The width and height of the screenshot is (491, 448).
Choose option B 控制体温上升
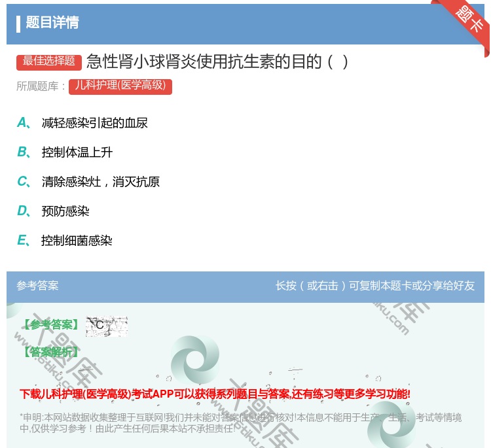(x=65, y=152)
